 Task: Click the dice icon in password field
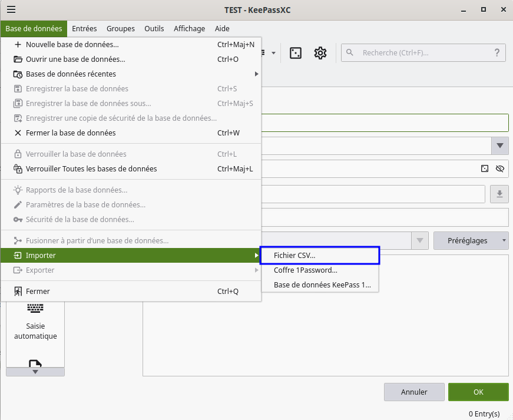point(485,169)
